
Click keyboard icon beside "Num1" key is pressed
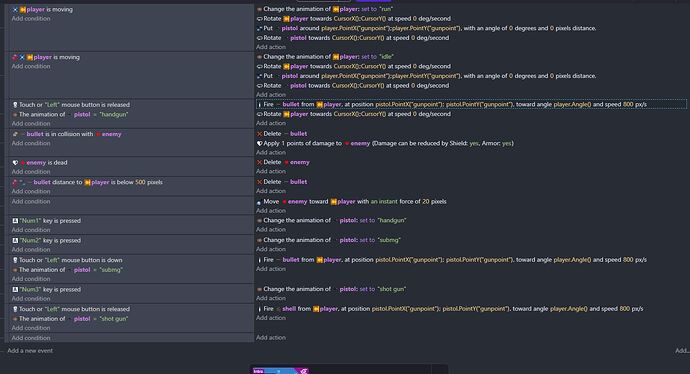coord(15,221)
